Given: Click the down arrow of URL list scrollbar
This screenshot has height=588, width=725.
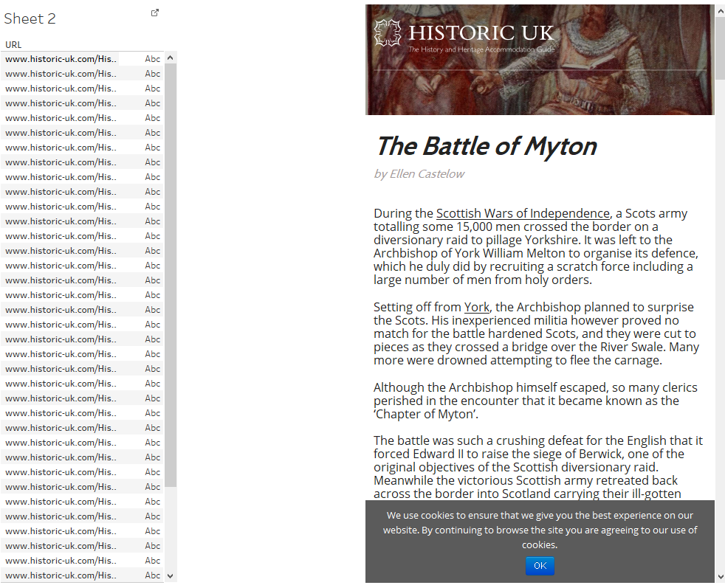Looking at the screenshot, I should point(170,576).
